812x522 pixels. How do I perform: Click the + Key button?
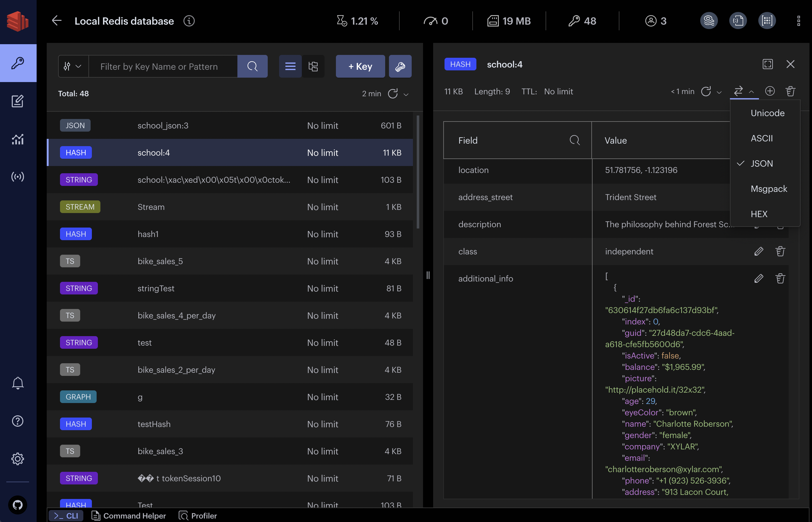coord(360,67)
